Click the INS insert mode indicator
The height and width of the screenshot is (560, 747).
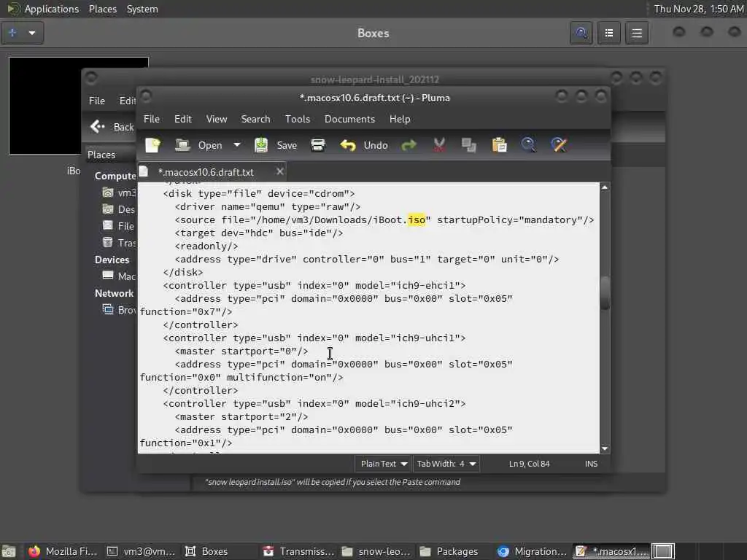(x=591, y=464)
